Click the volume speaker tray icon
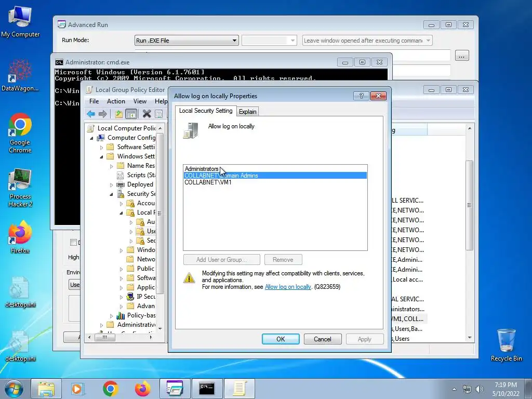The height and width of the screenshot is (399, 532). (x=480, y=389)
